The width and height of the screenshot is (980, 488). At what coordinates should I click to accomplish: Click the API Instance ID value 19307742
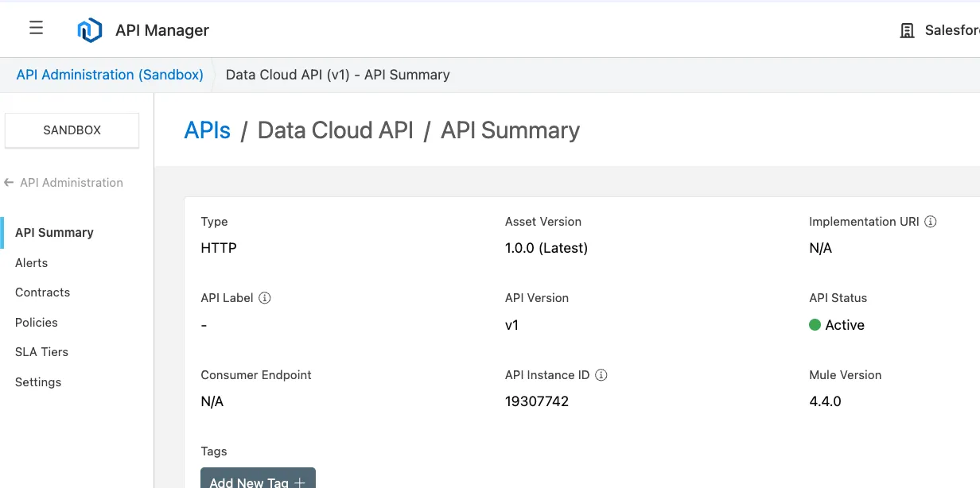(537, 401)
